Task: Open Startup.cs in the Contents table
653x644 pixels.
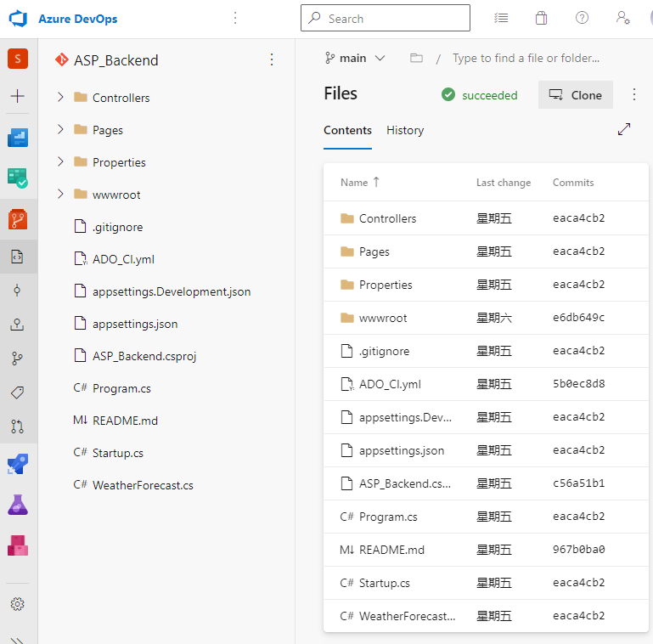Action: [x=384, y=583]
